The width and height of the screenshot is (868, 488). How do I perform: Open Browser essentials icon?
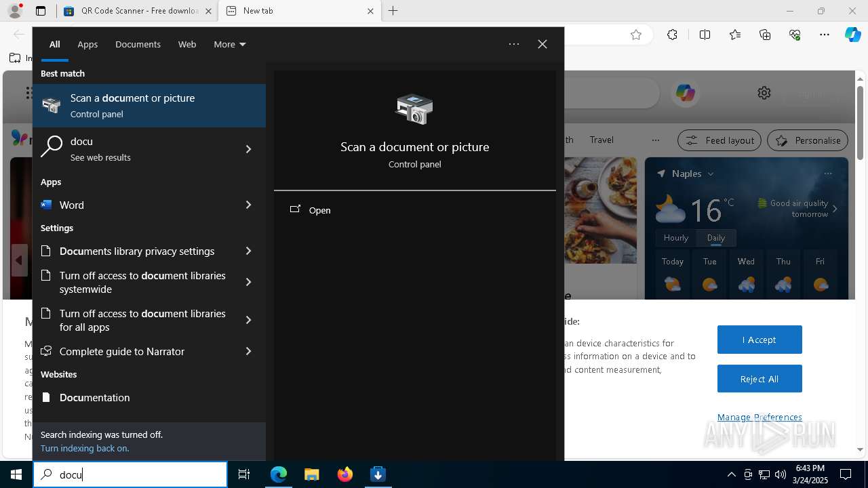(x=795, y=35)
